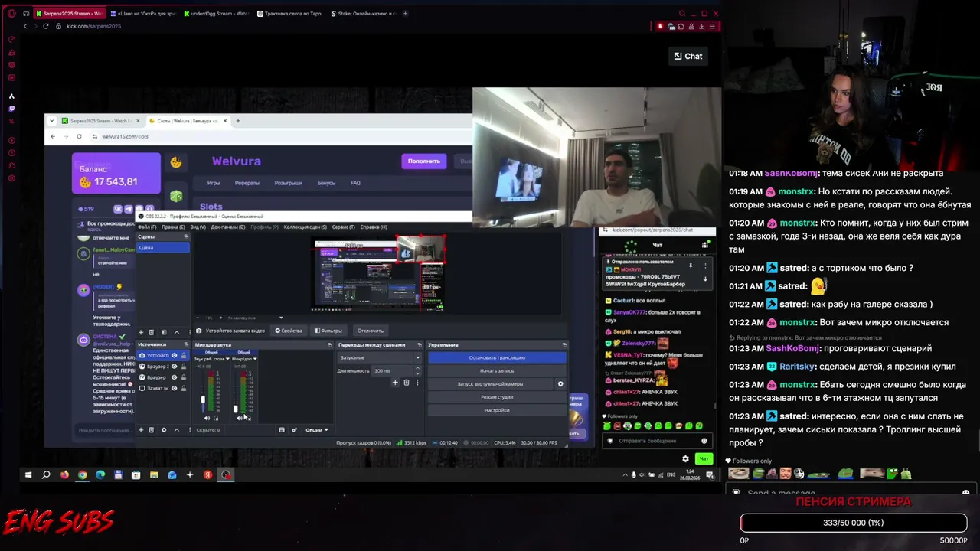This screenshot has width=980, height=551.
Task: Open the Chat panel button
Action: [688, 56]
